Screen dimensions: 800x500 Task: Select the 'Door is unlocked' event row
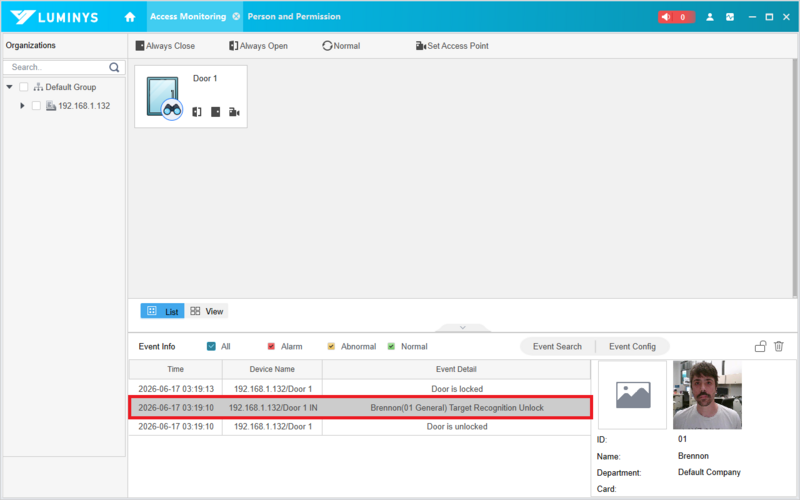click(360, 427)
